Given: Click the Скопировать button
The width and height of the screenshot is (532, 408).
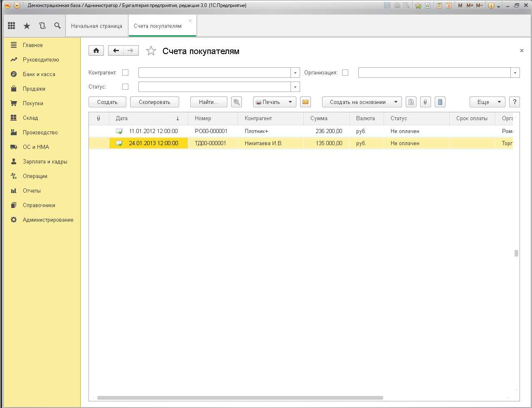Looking at the screenshot, I should 154,102.
